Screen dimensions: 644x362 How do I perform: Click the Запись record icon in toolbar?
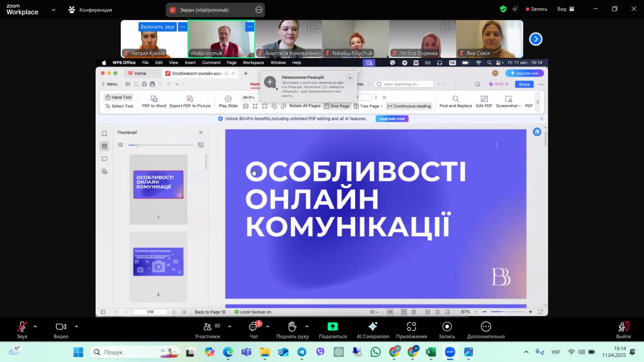(447, 327)
